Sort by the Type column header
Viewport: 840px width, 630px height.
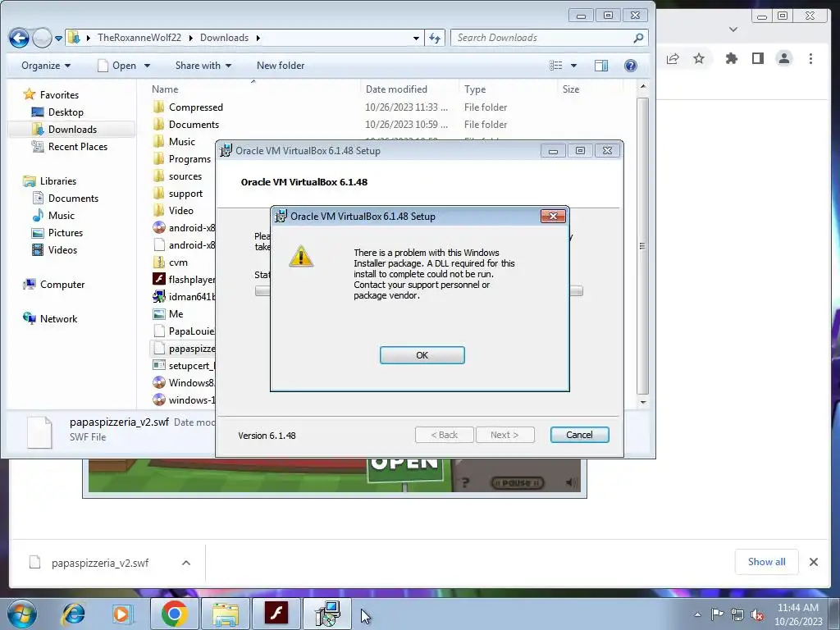click(x=475, y=89)
